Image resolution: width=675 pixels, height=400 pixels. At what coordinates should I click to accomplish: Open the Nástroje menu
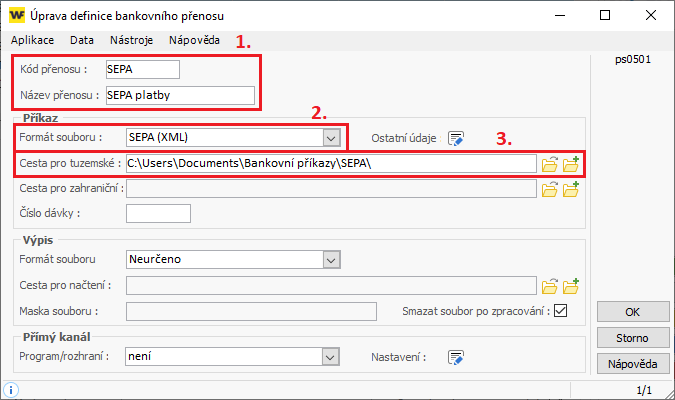[x=131, y=40]
